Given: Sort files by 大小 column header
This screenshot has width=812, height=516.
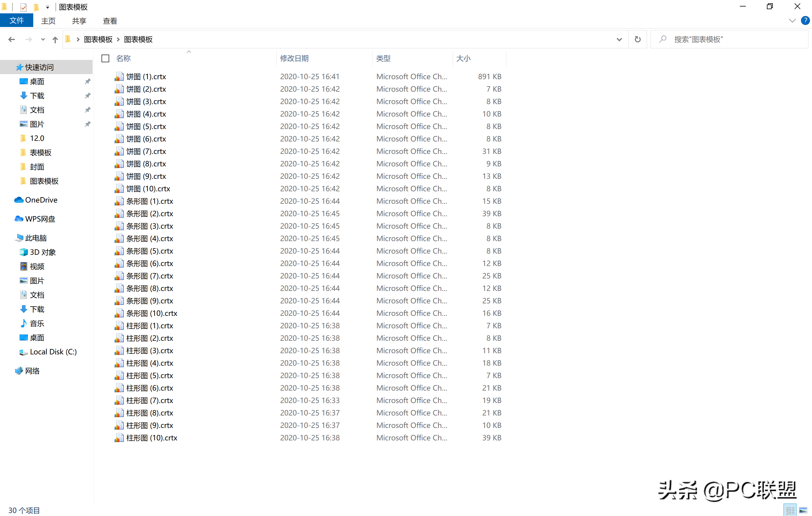Looking at the screenshot, I should (463, 58).
